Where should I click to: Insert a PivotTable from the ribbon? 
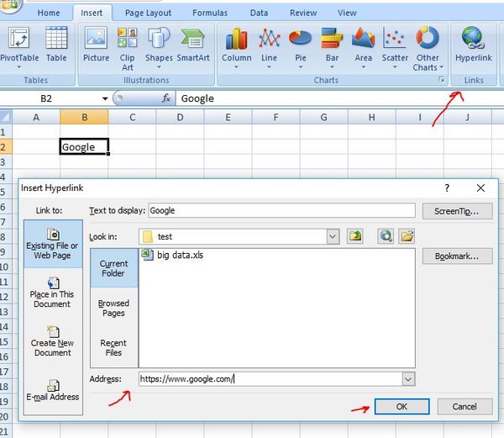(19, 48)
